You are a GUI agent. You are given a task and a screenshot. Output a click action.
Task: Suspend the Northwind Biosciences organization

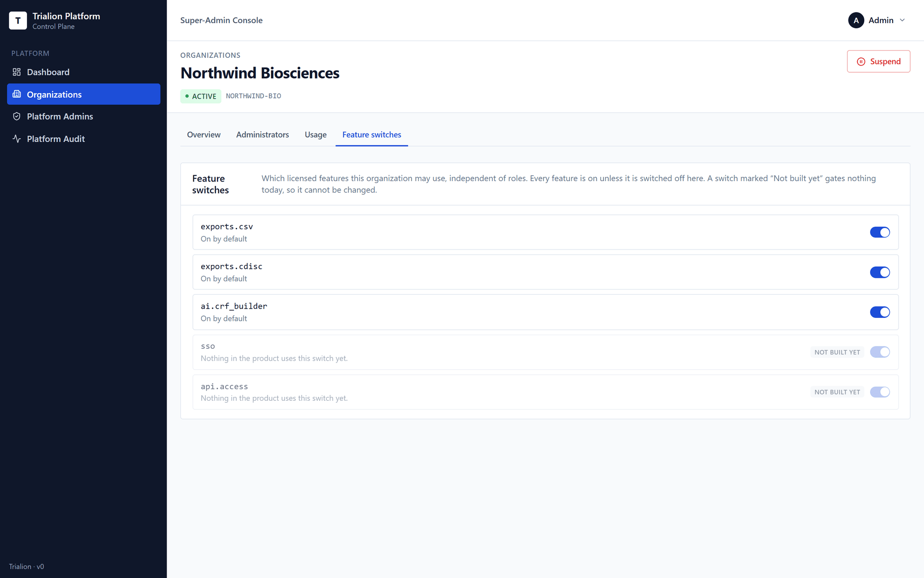tap(878, 62)
